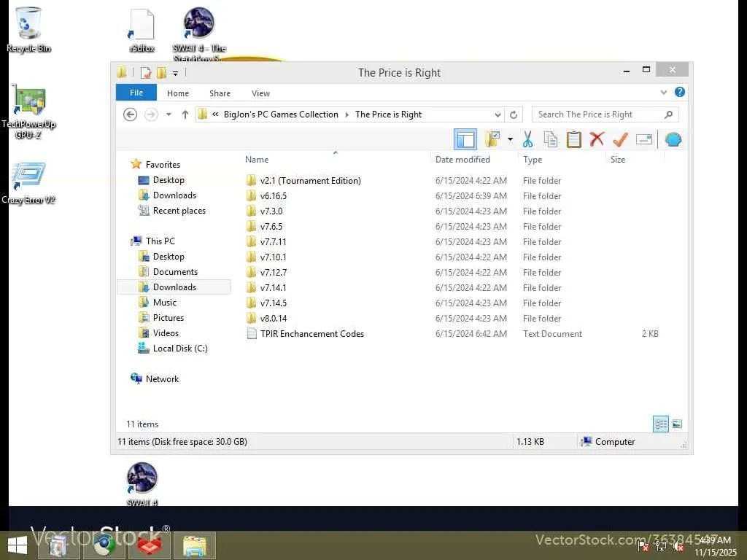Screen dimensions: 747x560
Task: Select Network in the navigation pane
Action: coord(162,379)
